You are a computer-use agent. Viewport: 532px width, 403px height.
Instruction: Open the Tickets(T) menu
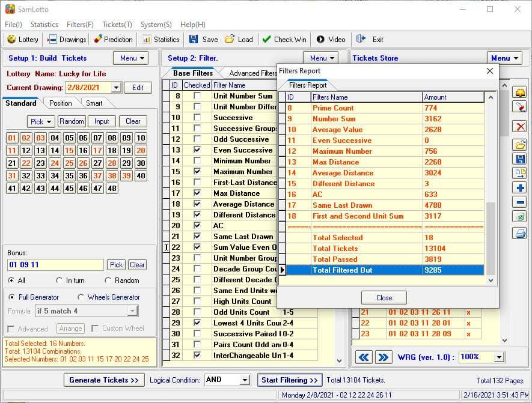tap(117, 25)
